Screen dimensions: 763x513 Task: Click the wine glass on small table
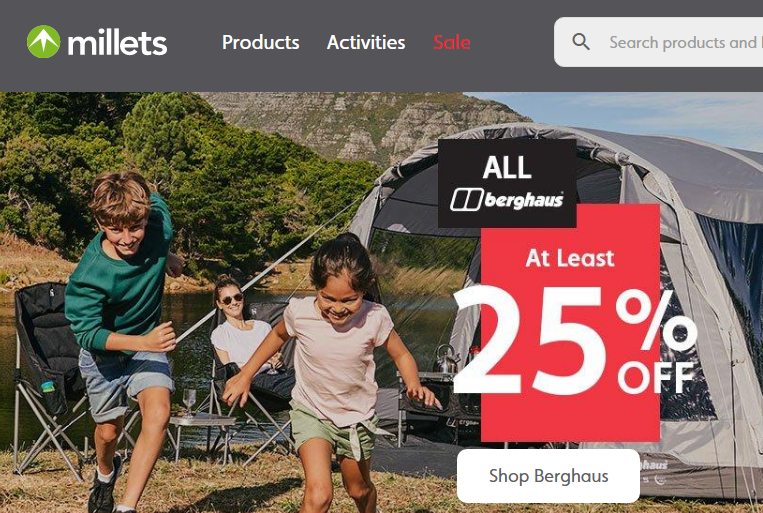(189, 402)
